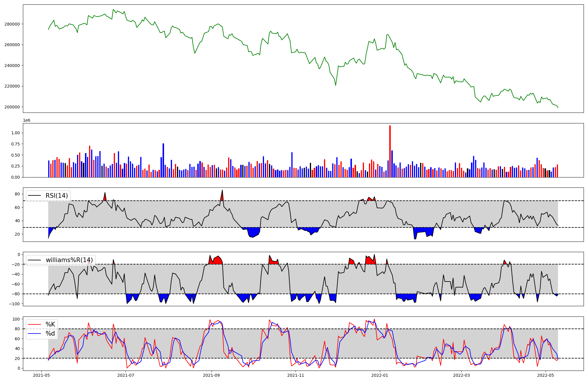This screenshot has height=382, width=588.
Task: Click the %K legend entry
Action: [50, 324]
